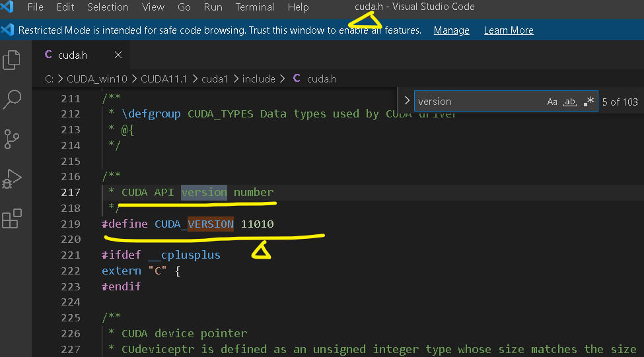644x357 pixels.
Task: Click 'CUdeviceptr' on line 227
Action: 158,349
